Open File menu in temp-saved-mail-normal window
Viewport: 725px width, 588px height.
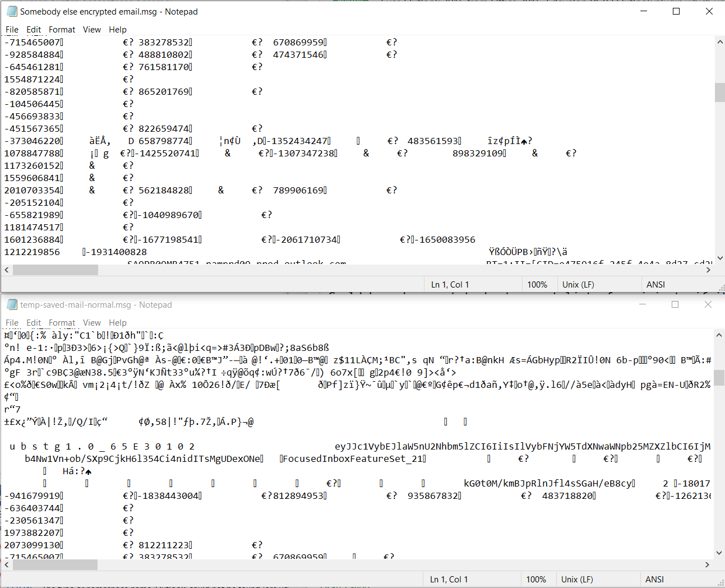pos(12,323)
